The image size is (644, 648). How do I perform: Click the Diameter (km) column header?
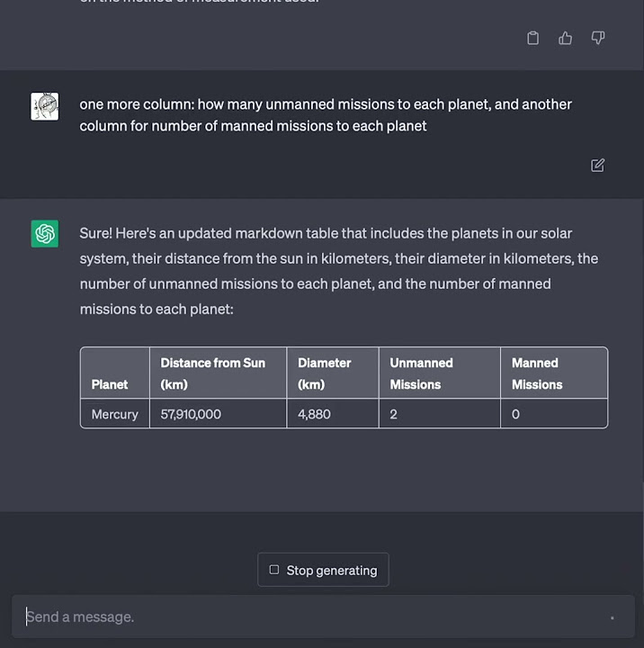325,373
